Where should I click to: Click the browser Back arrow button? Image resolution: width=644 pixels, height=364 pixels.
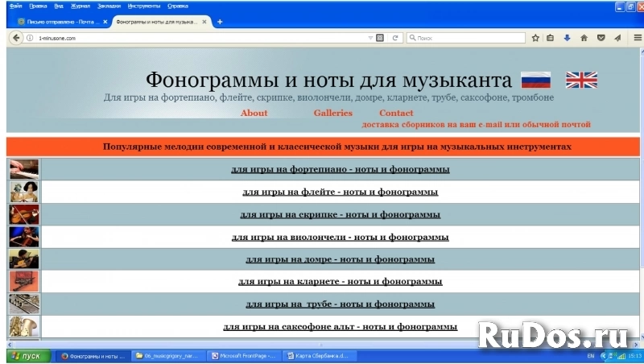coord(15,38)
